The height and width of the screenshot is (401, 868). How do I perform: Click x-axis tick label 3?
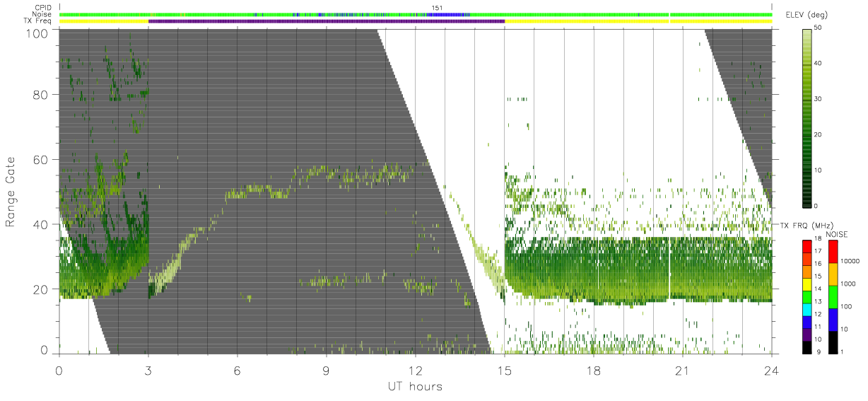click(x=148, y=370)
